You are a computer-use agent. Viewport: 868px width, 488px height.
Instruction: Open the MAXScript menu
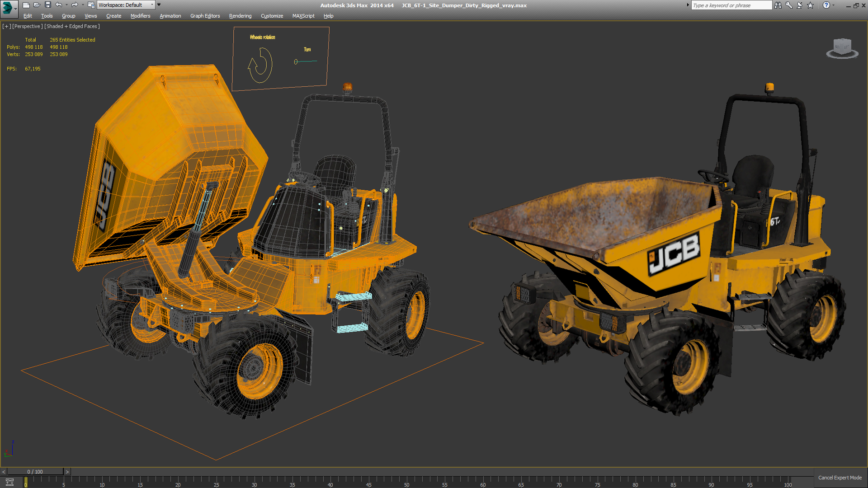303,16
